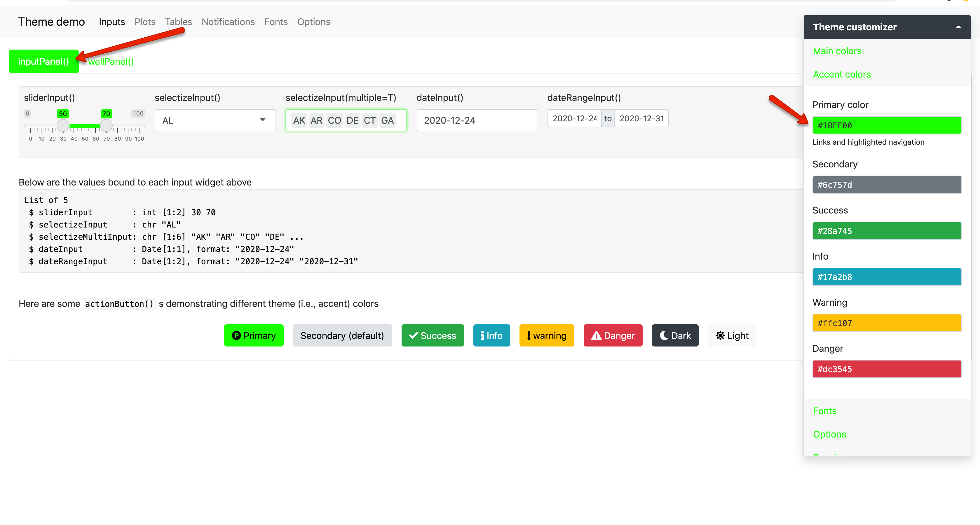The image size is (980, 525).
Task: Click the Secondary (default) button
Action: [x=342, y=335]
